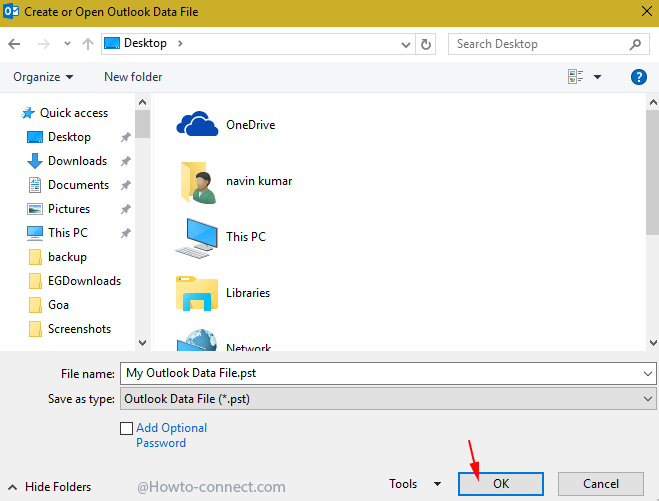Click pin icon next to Downloads

click(x=126, y=161)
